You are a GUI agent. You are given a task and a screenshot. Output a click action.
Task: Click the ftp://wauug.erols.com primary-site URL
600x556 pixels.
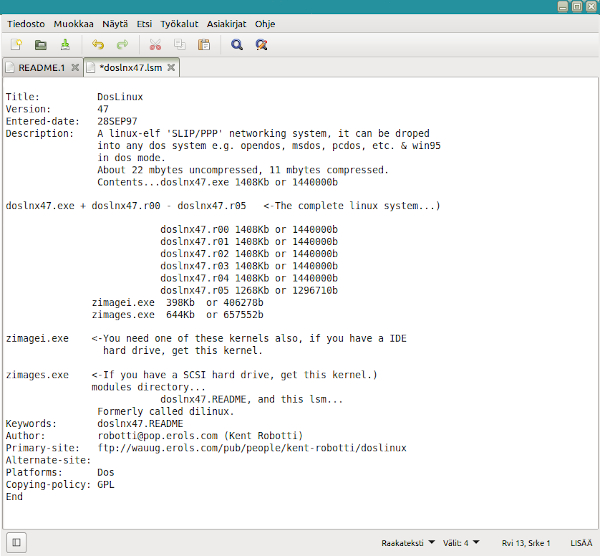(252, 448)
